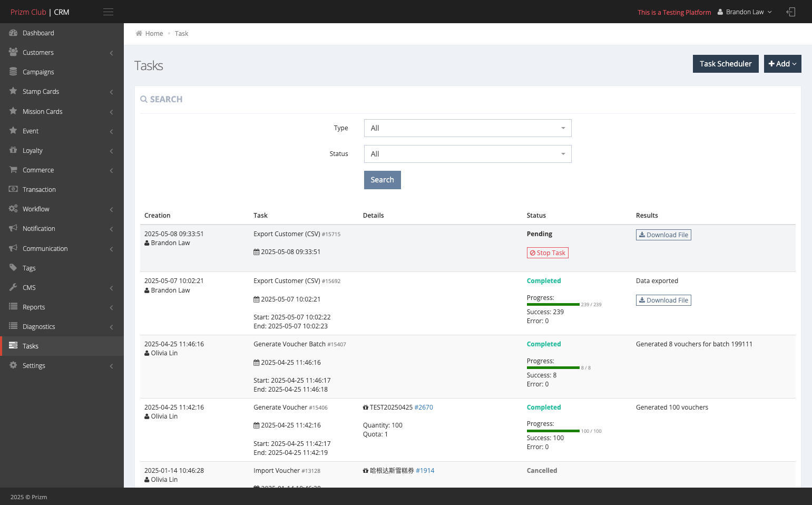This screenshot has width=812, height=505.
Task: Open the Status filter dropdown
Action: tap(467, 154)
